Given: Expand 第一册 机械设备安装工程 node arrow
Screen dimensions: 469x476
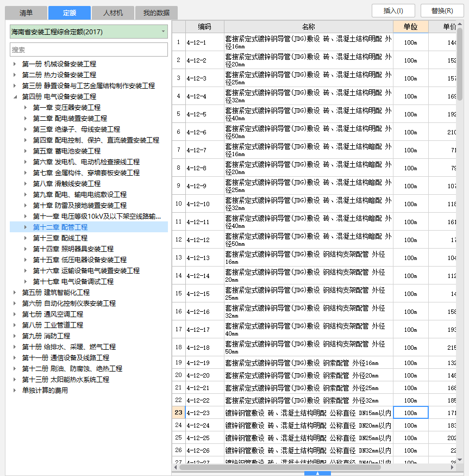Looking at the screenshot, I should tap(14, 64).
